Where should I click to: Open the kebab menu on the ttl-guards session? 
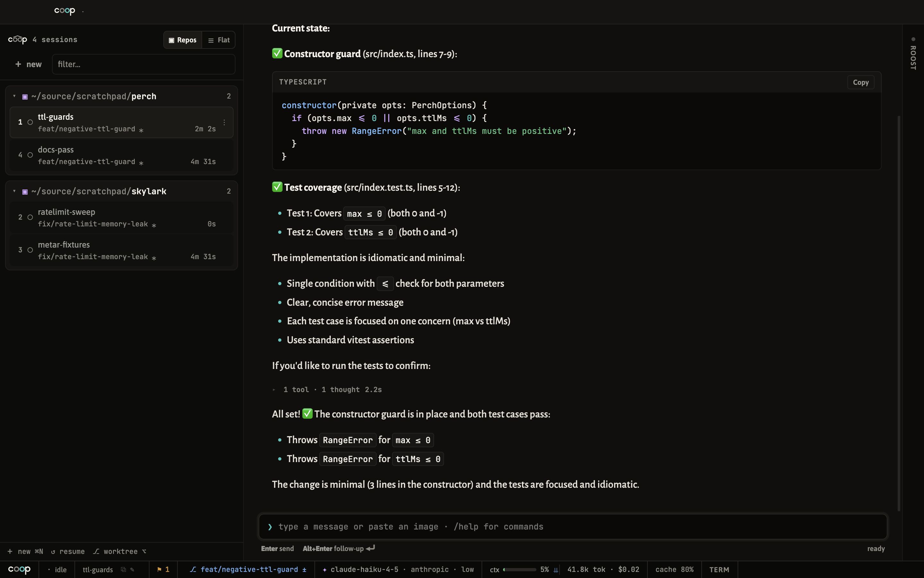click(x=224, y=122)
